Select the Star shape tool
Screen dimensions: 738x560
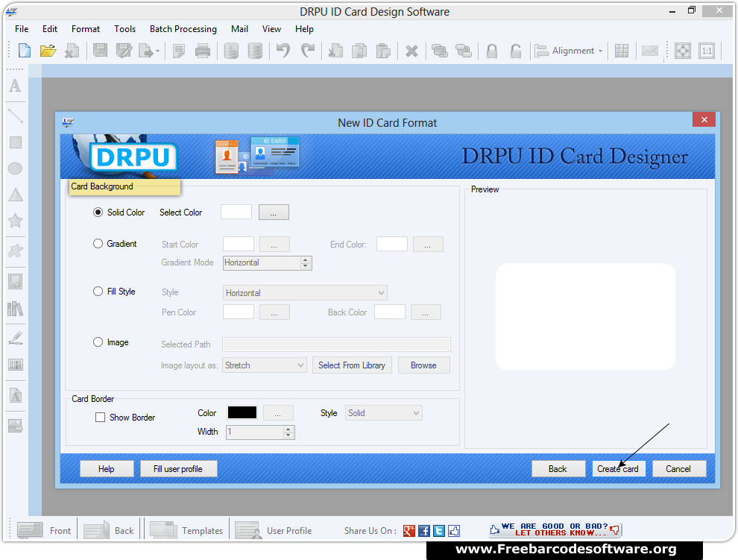coord(16,221)
